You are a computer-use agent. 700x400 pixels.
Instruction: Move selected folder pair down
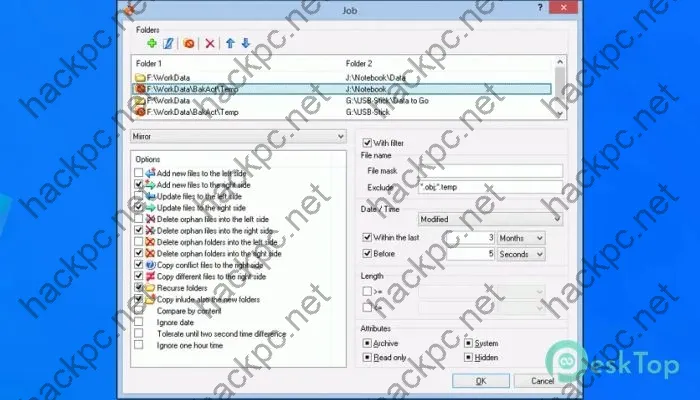click(x=245, y=44)
